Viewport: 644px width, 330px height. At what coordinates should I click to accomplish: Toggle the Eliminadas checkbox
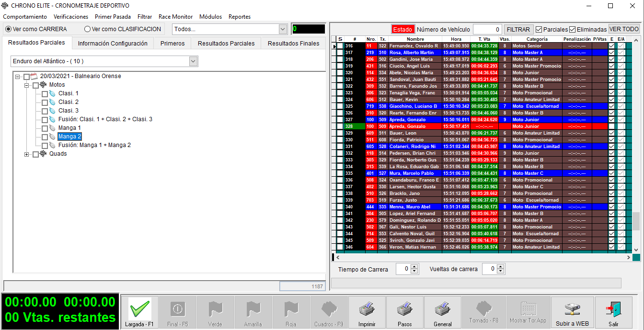pos(573,30)
